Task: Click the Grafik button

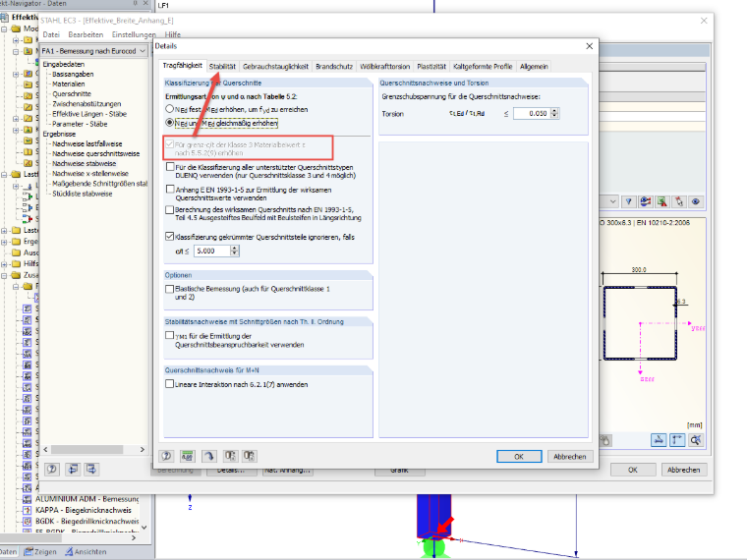Action: (399, 471)
